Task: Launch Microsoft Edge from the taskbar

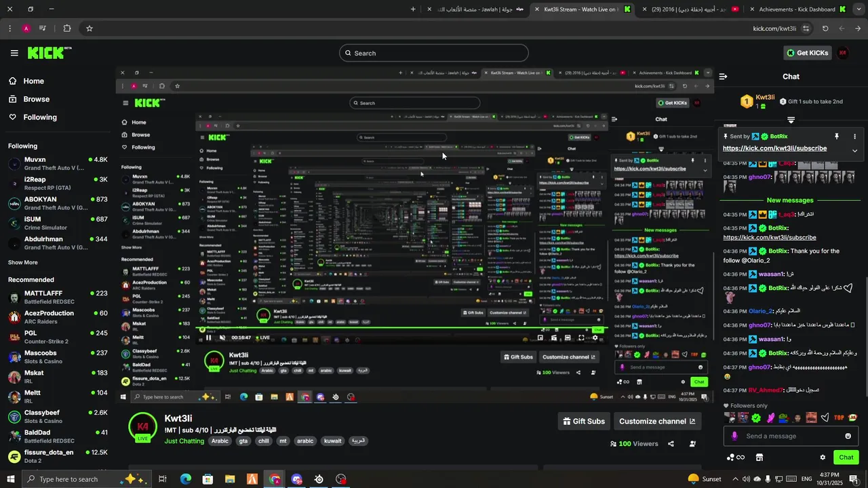Action: 185,479
